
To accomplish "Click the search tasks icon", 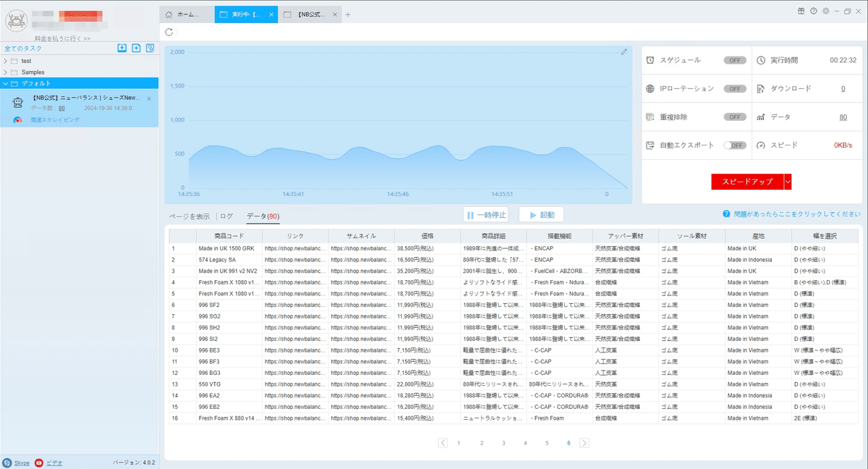I will 150,48.
